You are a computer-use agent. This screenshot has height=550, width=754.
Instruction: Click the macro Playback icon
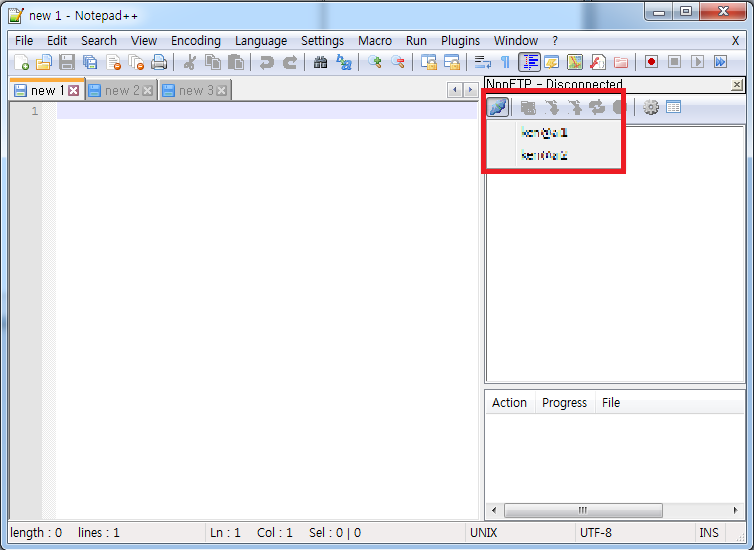[x=697, y=62]
